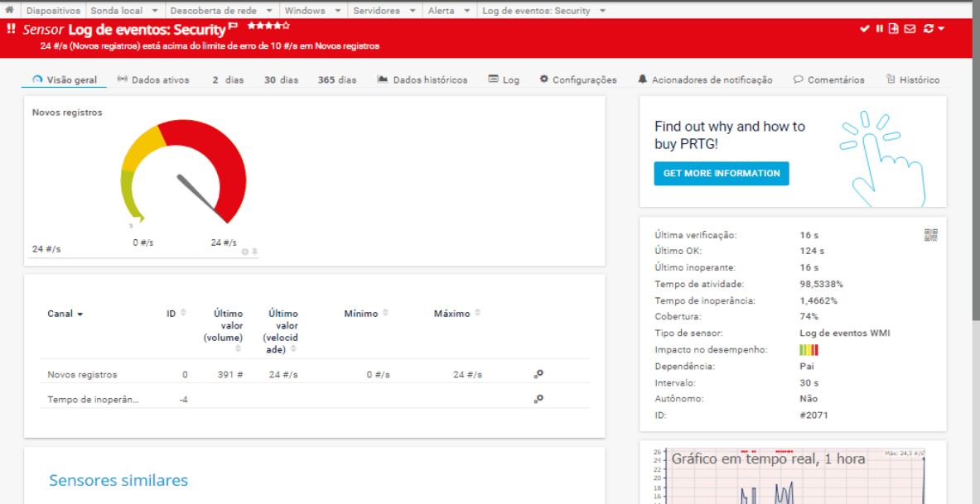Viewport: 980px width, 504px height.
Task: Click Log de eventos WMI sensor type
Action: click(x=844, y=333)
